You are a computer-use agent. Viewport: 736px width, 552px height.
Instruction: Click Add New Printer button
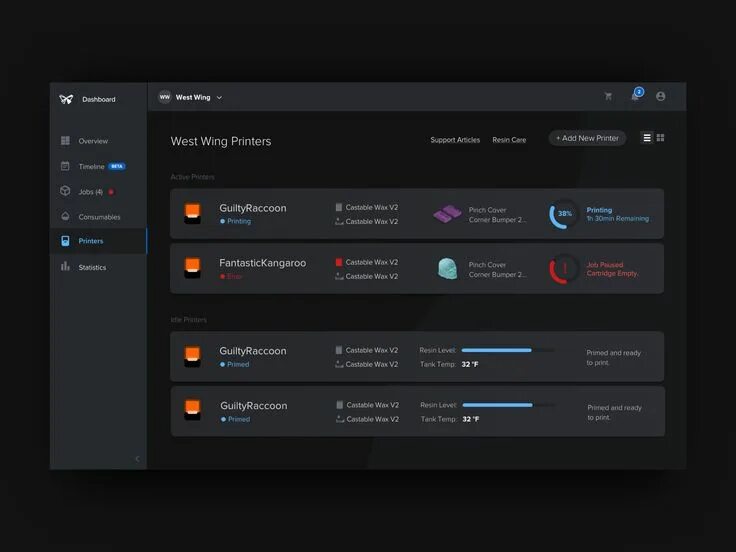tap(587, 138)
